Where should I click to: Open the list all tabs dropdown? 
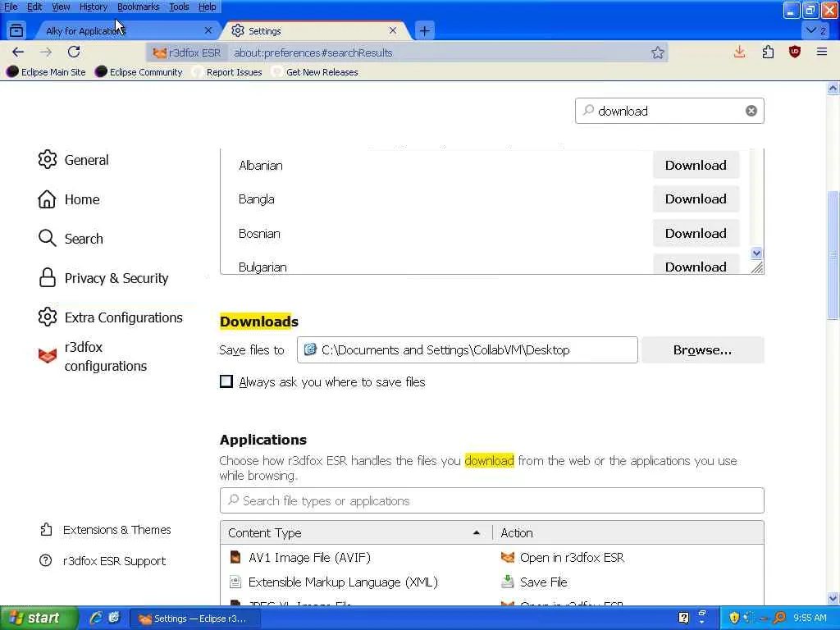point(816,30)
